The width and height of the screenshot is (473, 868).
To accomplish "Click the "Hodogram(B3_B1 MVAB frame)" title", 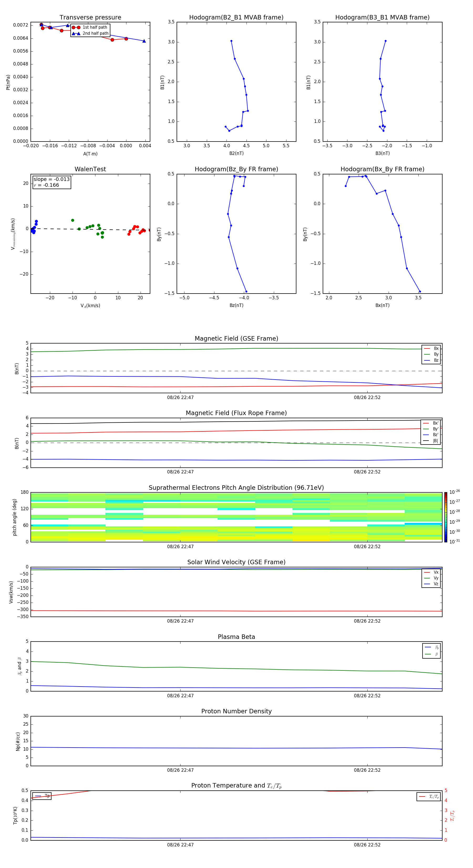I will [x=382, y=18].
